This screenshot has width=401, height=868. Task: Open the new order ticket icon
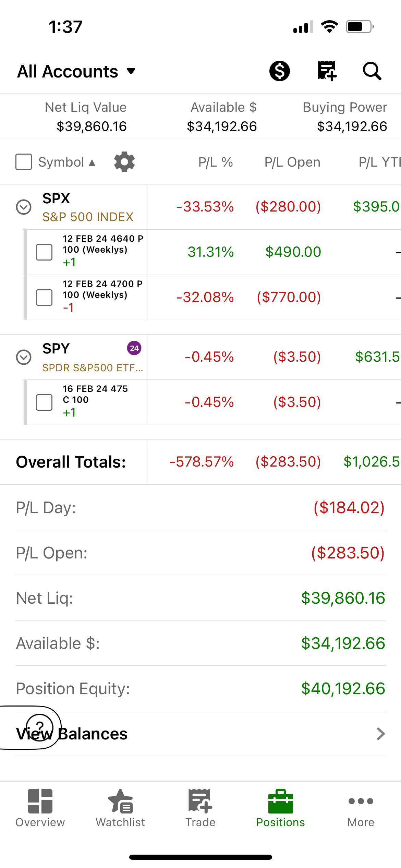[x=327, y=71]
